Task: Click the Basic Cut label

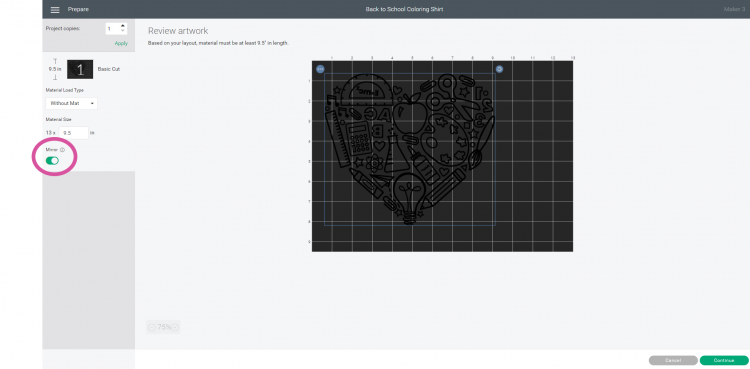Action: (x=109, y=69)
